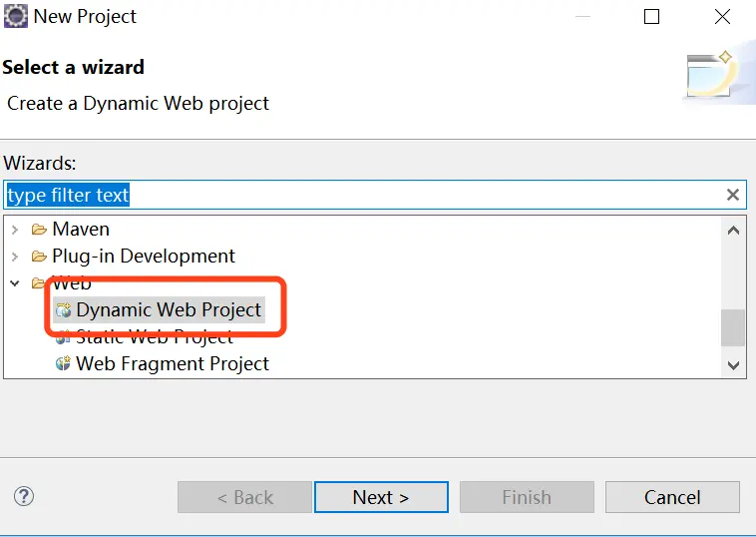
Task: Expand the Maven category
Action: pos(15,230)
